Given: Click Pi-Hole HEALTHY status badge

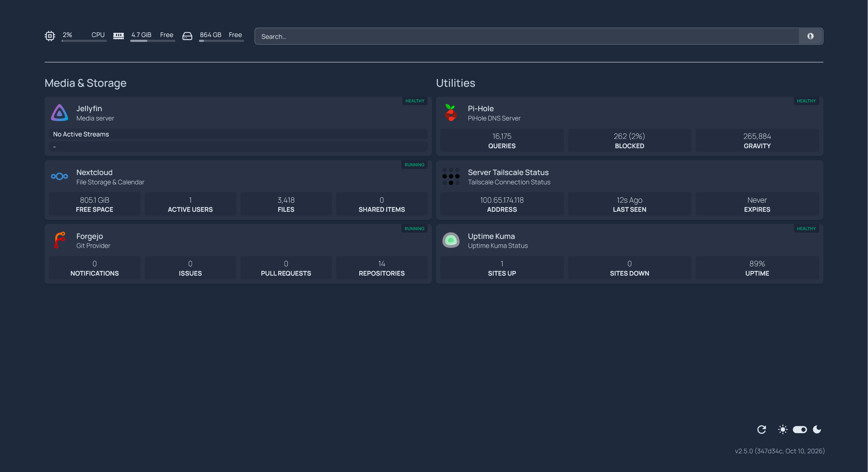Looking at the screenshot, I should 806,101.
